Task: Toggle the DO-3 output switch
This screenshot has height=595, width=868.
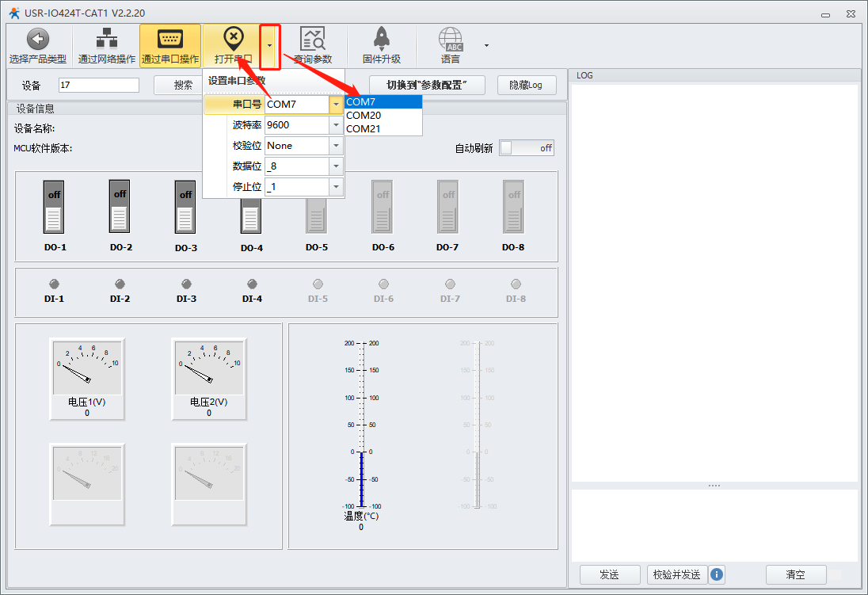Action: click(x=185, y=207)
